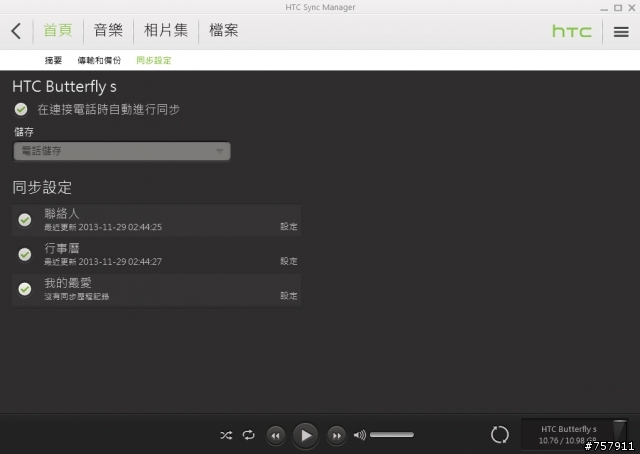Toggle 我的最愛 sync checkbox
This screenshot has width=640, height=454.
[x=25, y=289]
